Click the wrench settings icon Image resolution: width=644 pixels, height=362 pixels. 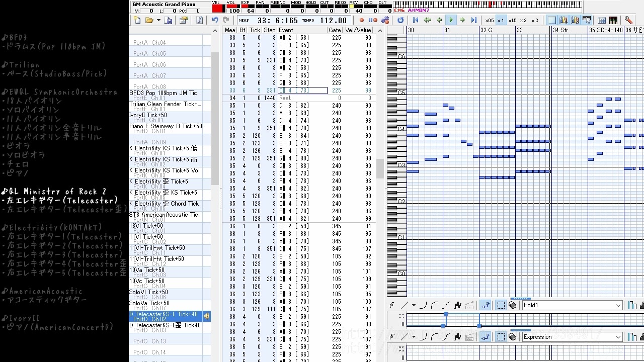[x=628, y=21]
